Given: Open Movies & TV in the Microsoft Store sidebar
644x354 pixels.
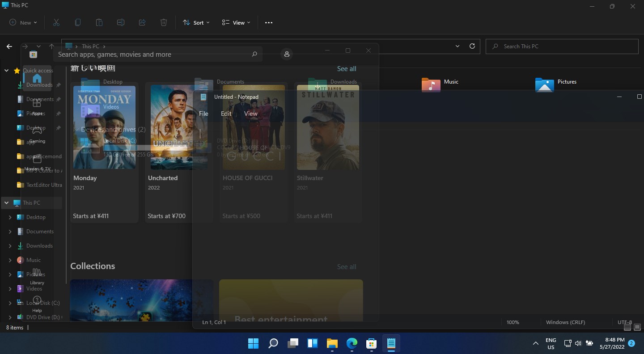Looking at the screenshot, I should 37,163.
